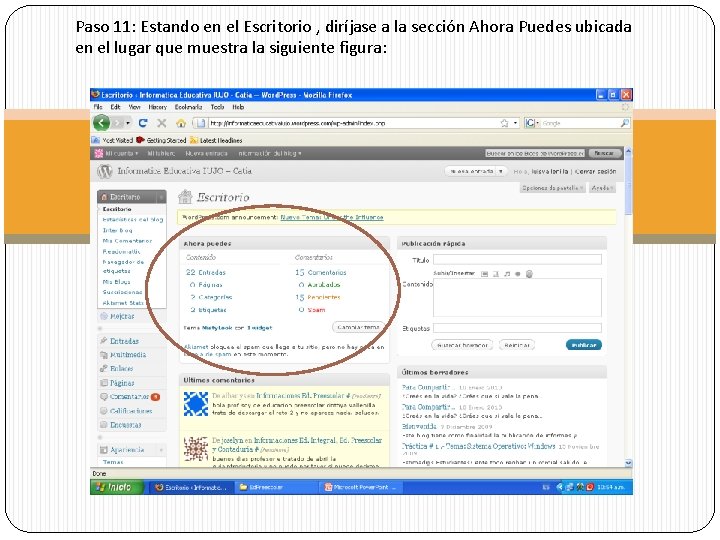The image size is (720, 540).
Task: Click the Entradas pushpin icon in sidebar
Action: click(x=104, y=341)
